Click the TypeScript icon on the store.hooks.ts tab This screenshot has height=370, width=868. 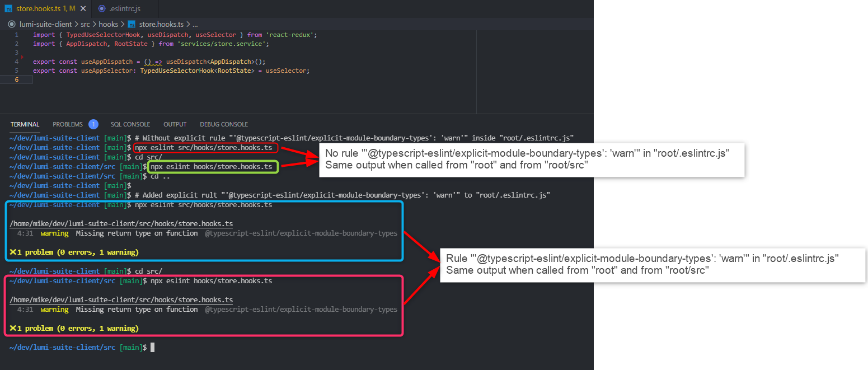pyautogui.click(x=9, y=8)
